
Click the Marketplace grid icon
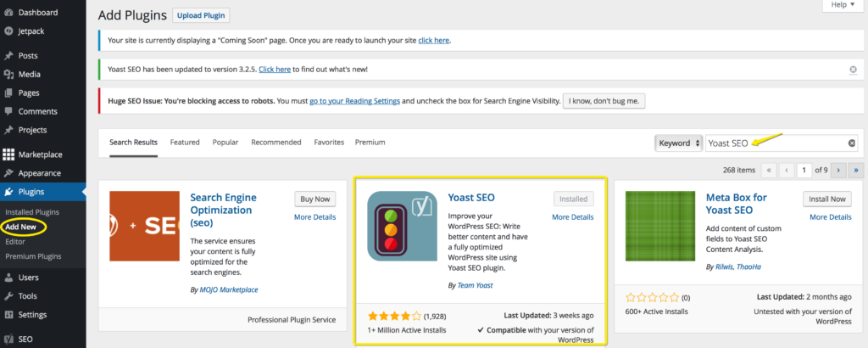(8, 154)
